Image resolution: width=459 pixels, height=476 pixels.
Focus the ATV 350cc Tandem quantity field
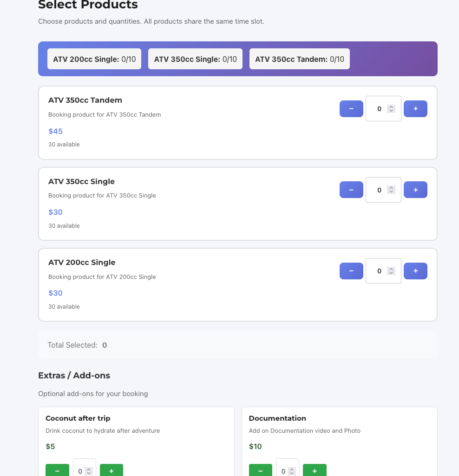click(x=378, y=109)
